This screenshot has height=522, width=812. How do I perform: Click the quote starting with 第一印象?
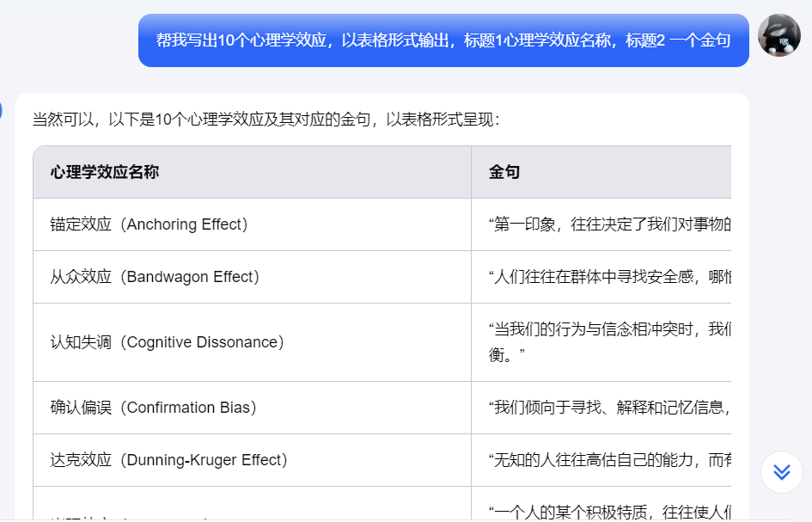pyautogui.click(x=601, y=225)
